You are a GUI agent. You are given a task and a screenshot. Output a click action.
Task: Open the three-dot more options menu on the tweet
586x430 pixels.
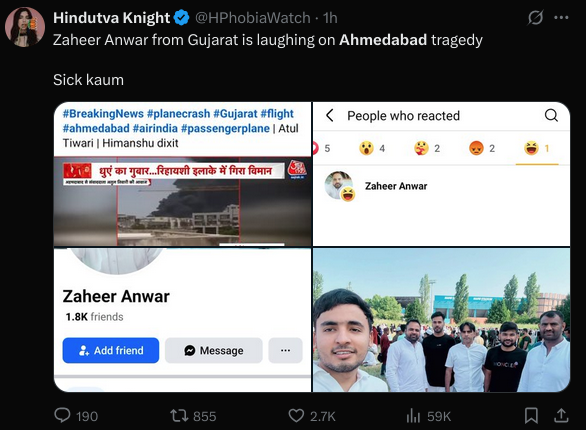561,18
